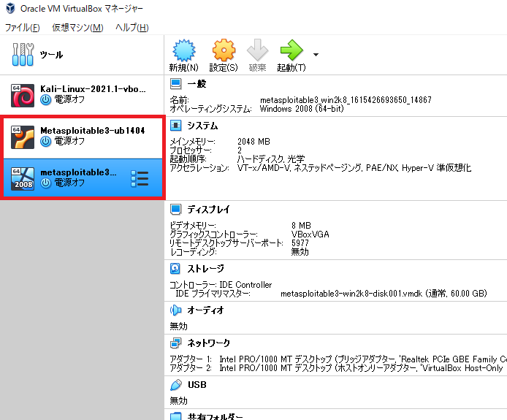Select Kali-Linux-2021.1 VM icon
The width and height of the screenshot is (507, 420).
[x=23, y=96]
